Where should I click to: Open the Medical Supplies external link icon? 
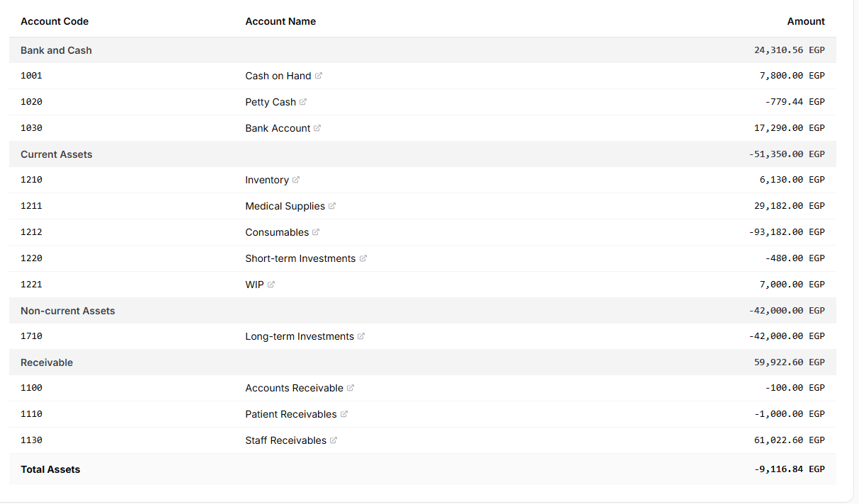tap(332, 206)
